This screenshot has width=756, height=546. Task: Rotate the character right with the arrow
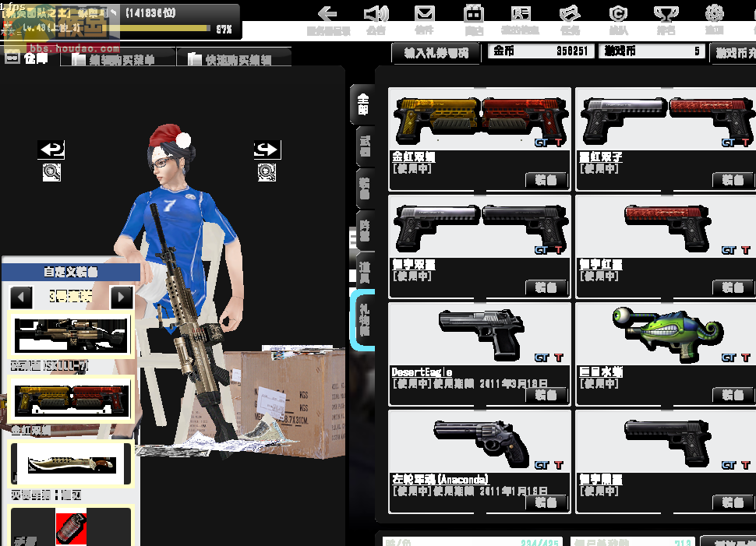point(267,150)
